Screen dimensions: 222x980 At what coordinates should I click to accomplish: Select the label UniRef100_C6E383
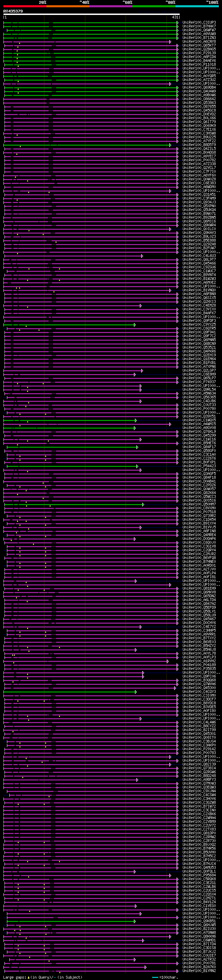pos(199,183)
